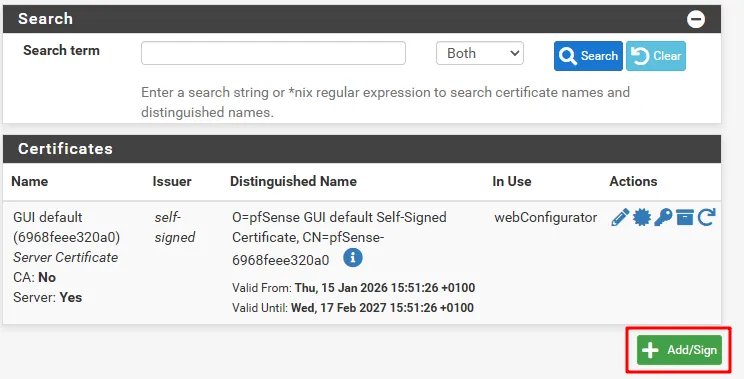The height and width of the screenshot is (379, 744).
Task: Click the CA: No text
Action: coord(35,277)
